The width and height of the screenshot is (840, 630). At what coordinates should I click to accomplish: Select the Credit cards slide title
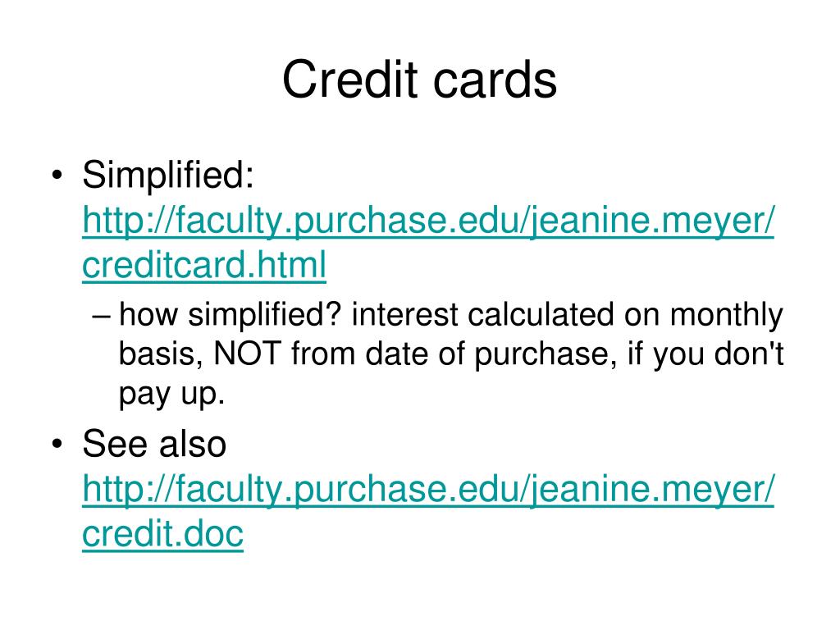click(419, 80)
